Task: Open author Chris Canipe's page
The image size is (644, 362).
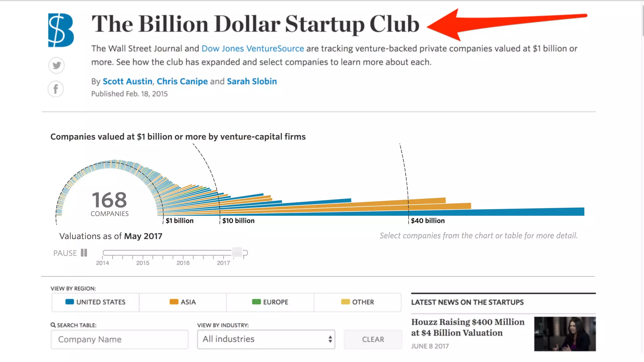Action: click(x=182, y=81)
